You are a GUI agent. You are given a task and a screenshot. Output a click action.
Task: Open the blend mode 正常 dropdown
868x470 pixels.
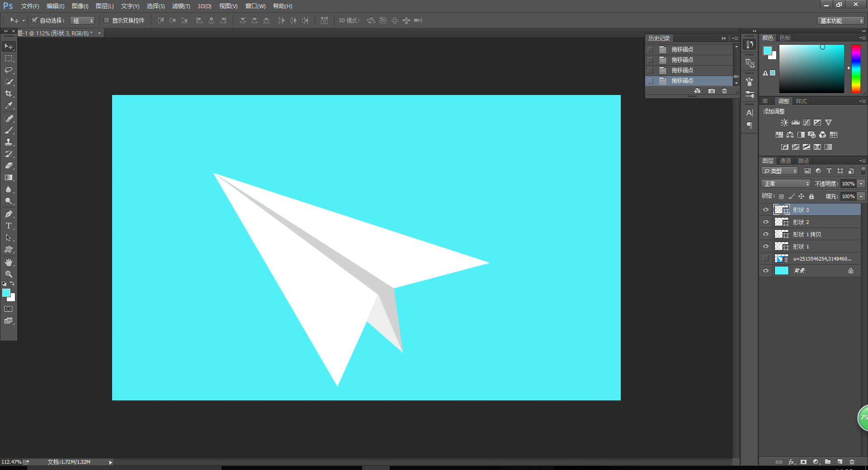click(786, 184)
